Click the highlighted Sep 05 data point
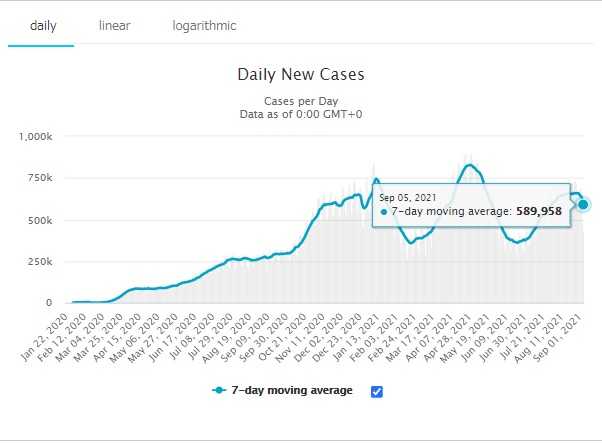The height and width of the screenshot is (443, 602). pyautogui.click(x=583, y=204)
